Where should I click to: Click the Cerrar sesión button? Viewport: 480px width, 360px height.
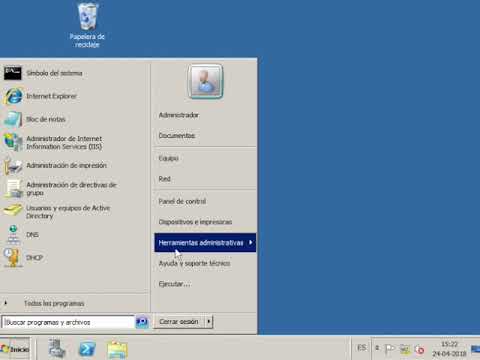(179, 322)
